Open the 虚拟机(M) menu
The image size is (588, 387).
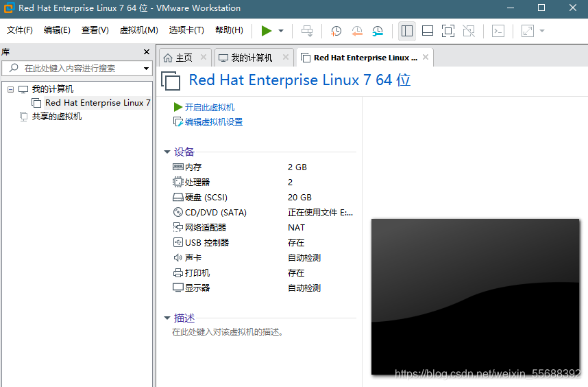(138, 30)
